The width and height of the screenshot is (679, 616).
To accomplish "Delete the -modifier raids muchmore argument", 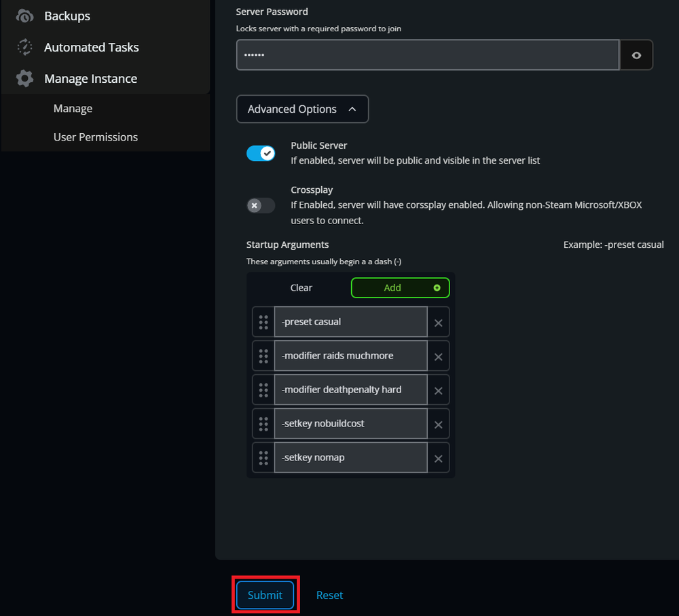I will coord(438,357).
